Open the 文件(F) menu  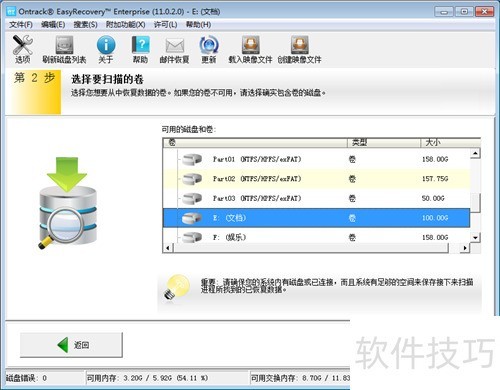coord(21,25)
